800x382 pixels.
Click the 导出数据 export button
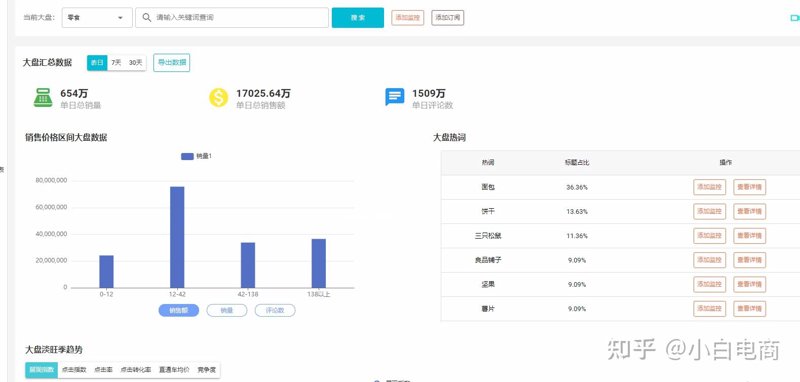[171, 63]
